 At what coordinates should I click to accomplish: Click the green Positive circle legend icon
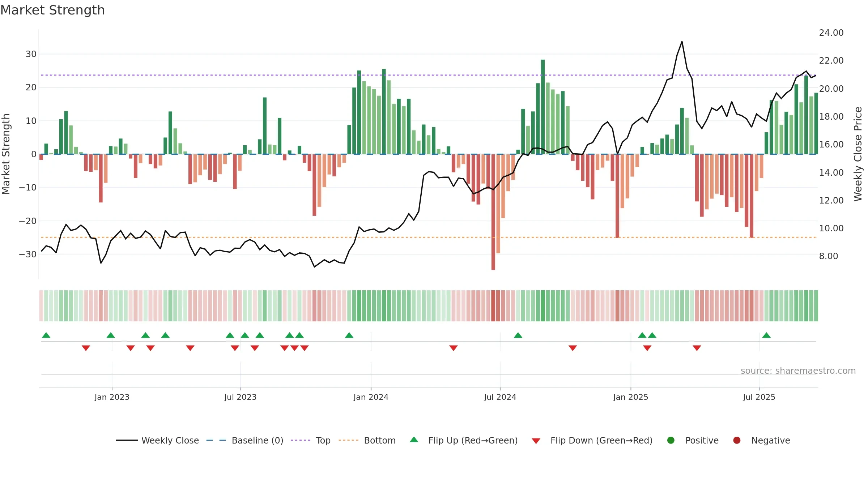[671, 440]
